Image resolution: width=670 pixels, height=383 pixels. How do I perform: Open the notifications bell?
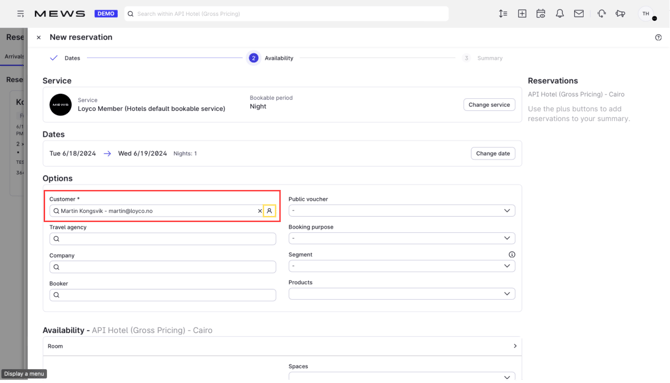tap(560, 14)
